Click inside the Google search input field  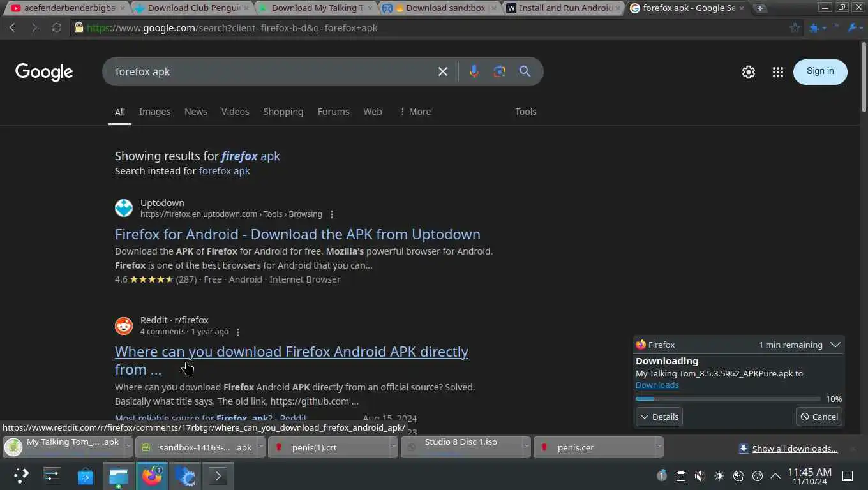[271, 71]
